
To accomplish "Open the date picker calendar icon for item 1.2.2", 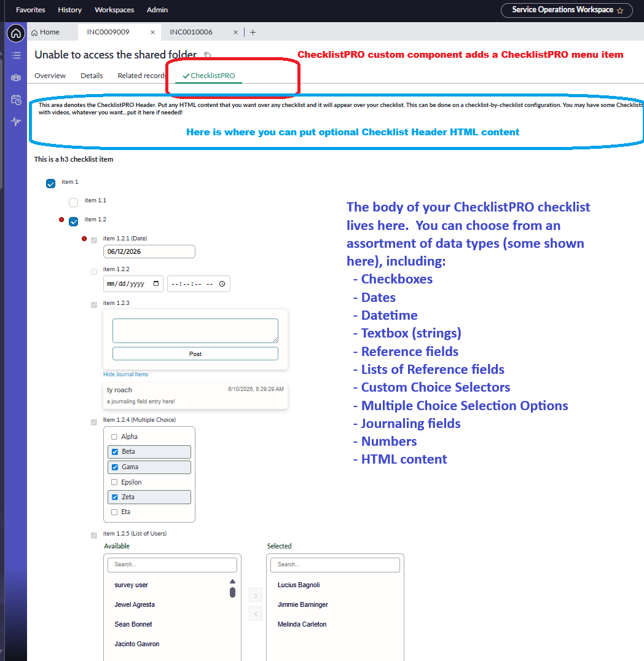I will 156,283.
